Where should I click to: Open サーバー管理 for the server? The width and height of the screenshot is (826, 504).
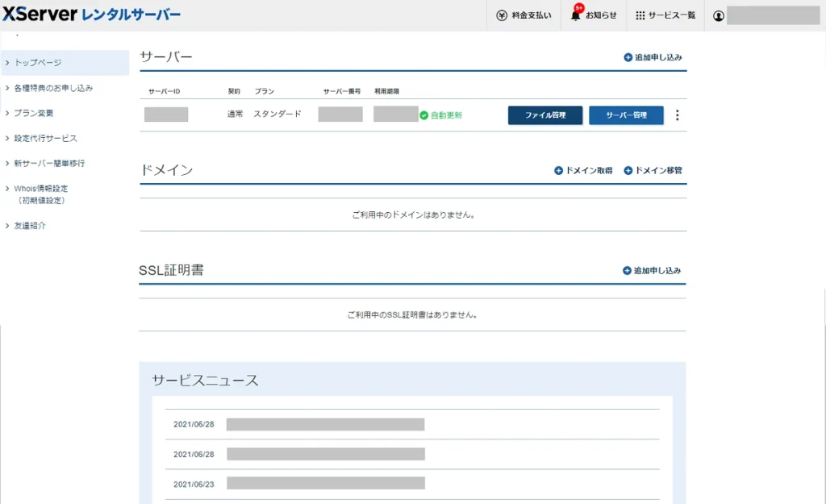point(626,115)
